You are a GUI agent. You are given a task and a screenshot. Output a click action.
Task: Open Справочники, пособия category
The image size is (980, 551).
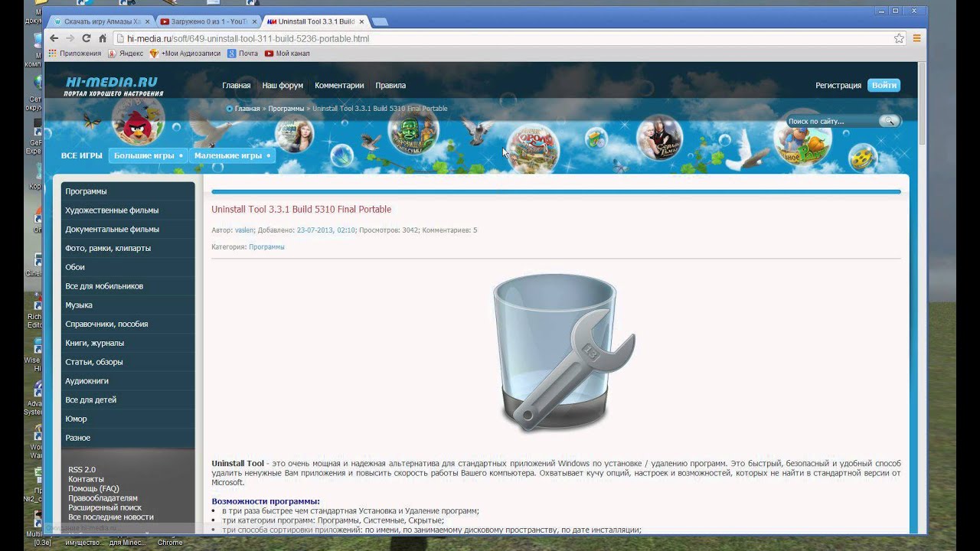(x=128, y=324)
